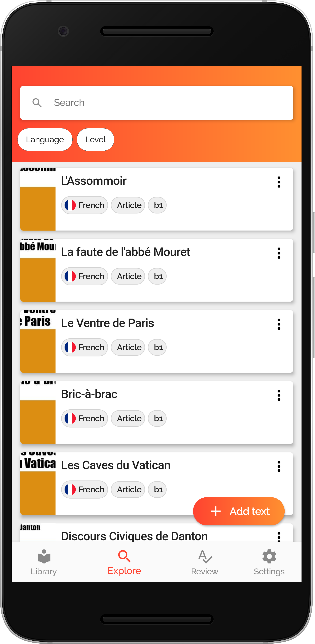Go to the Library tab

(44, 562)
